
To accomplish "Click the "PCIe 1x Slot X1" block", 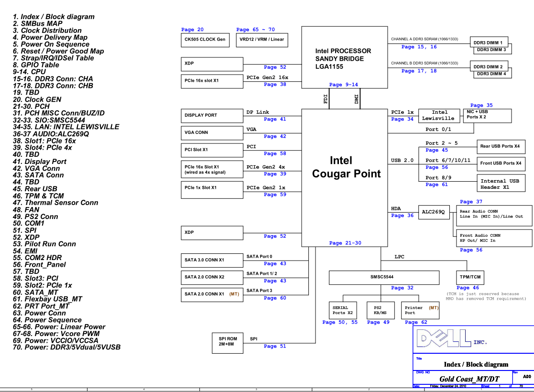I will pos(212,190).
